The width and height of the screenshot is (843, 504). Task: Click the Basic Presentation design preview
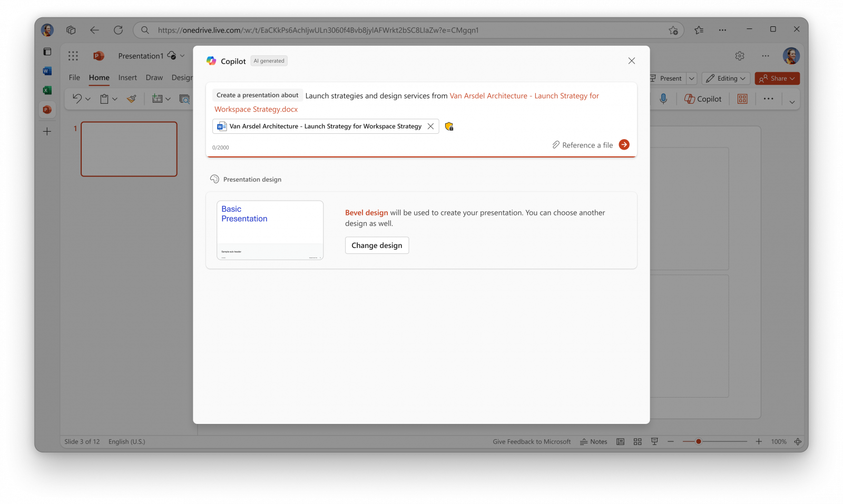[x=270, y=230]
